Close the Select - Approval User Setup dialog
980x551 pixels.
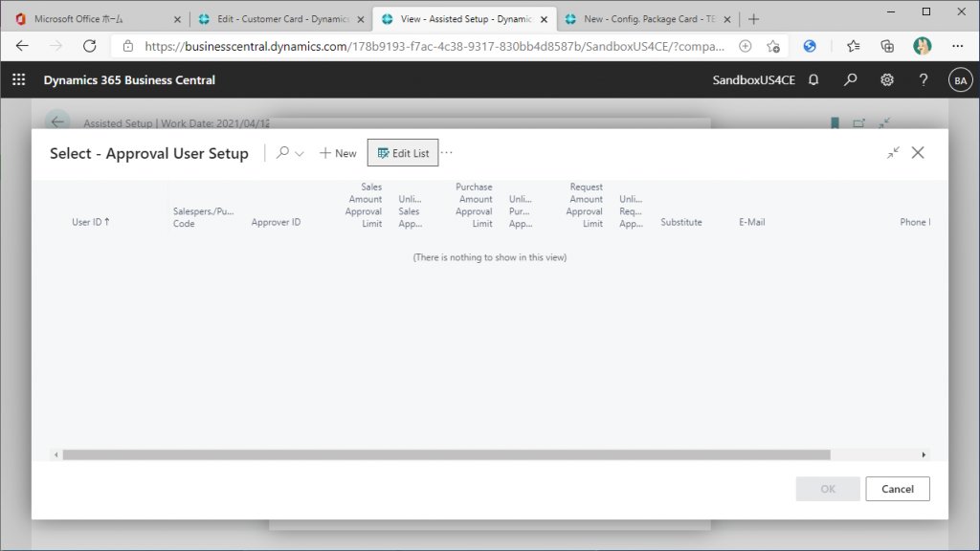918,152
